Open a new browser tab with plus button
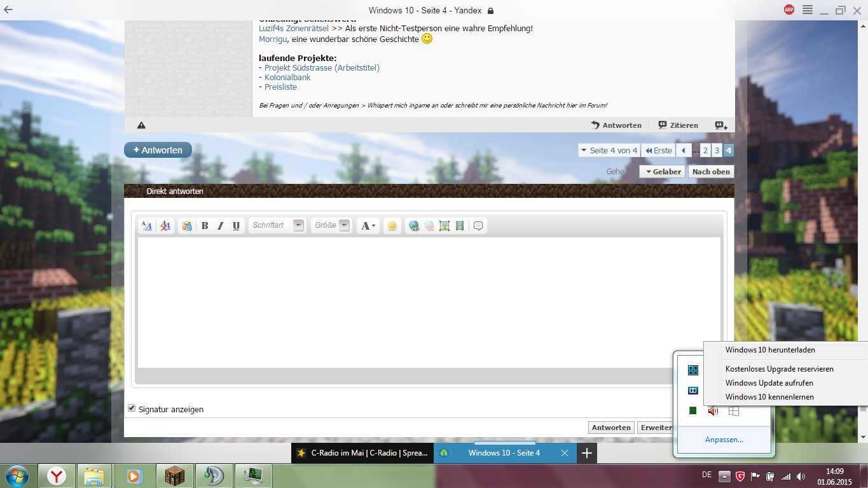 [x=587, y=453]
